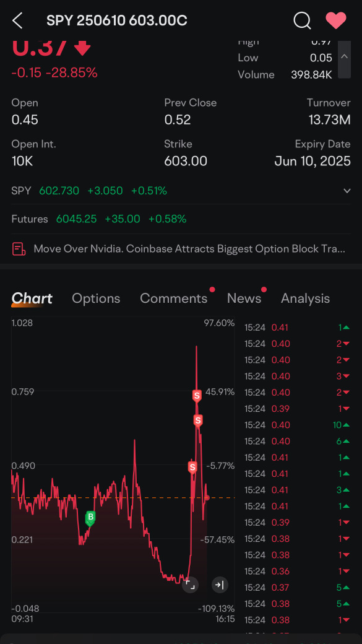Tap the Turnover value 13.73M

pos(330,120)
